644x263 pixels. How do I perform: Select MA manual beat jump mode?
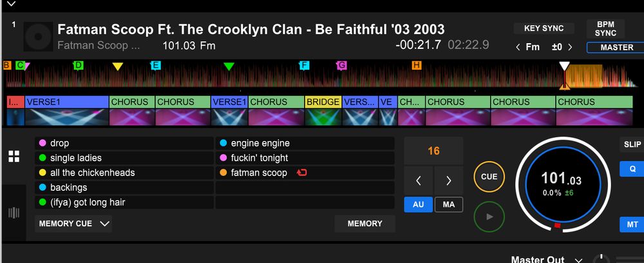point(448,204)
